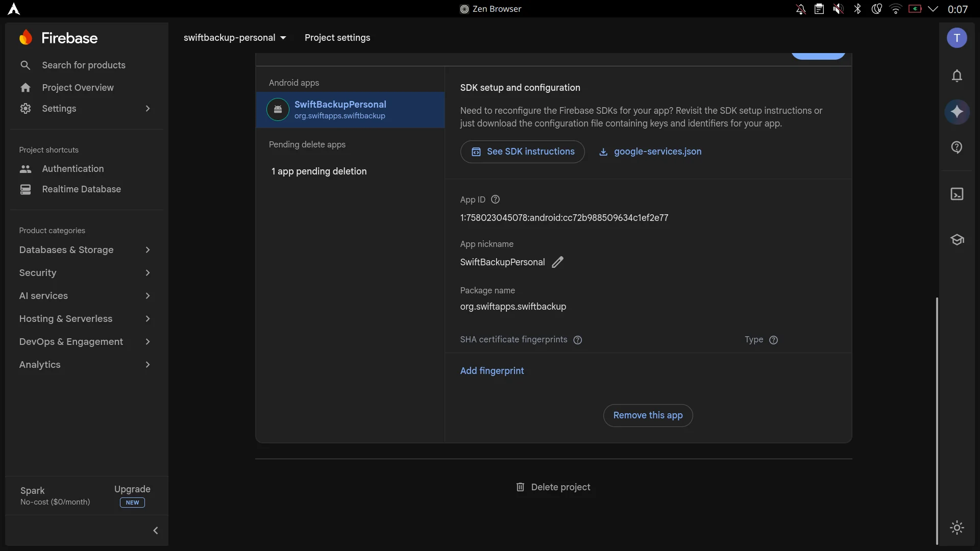Viewport: 980px width, 551px height.
Task: Click muted notifications bell in top bar
Action: [x=801, y=9]
